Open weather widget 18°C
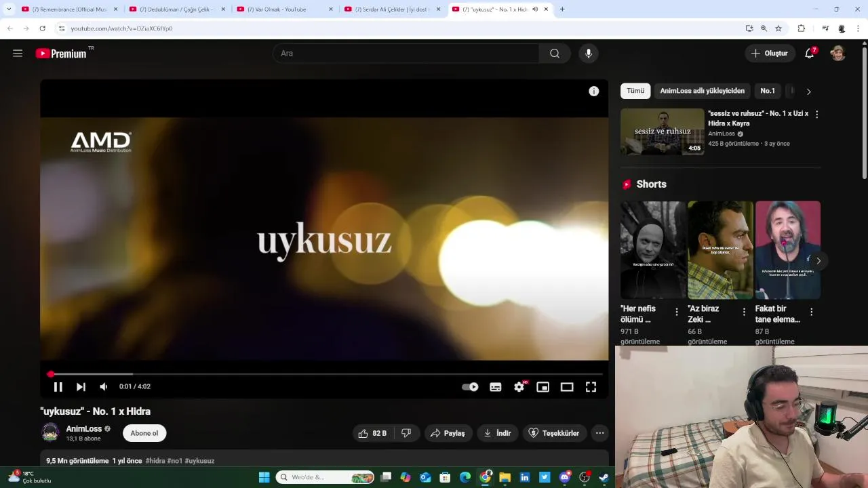This screenshot has width=868, height=488. point(31,477)
